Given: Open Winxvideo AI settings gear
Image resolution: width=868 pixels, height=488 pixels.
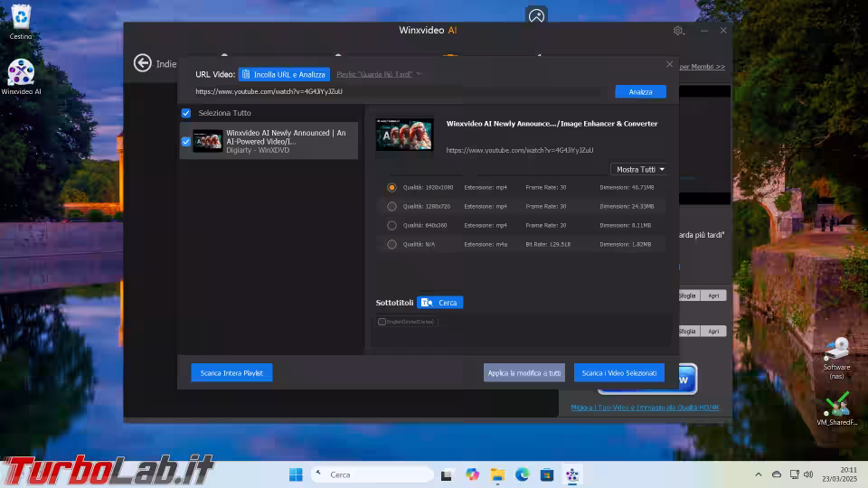Looking at the screenshot, I should coord(678,31).
